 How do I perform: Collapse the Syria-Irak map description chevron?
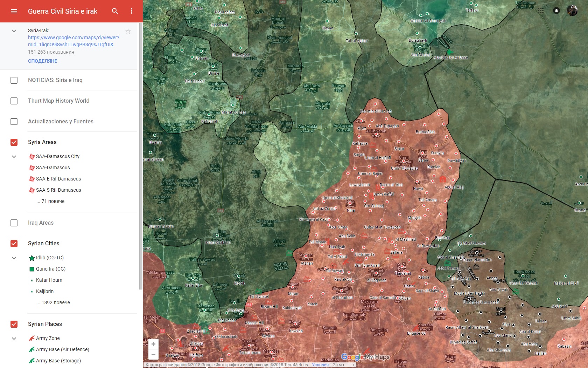click(14, 31)
